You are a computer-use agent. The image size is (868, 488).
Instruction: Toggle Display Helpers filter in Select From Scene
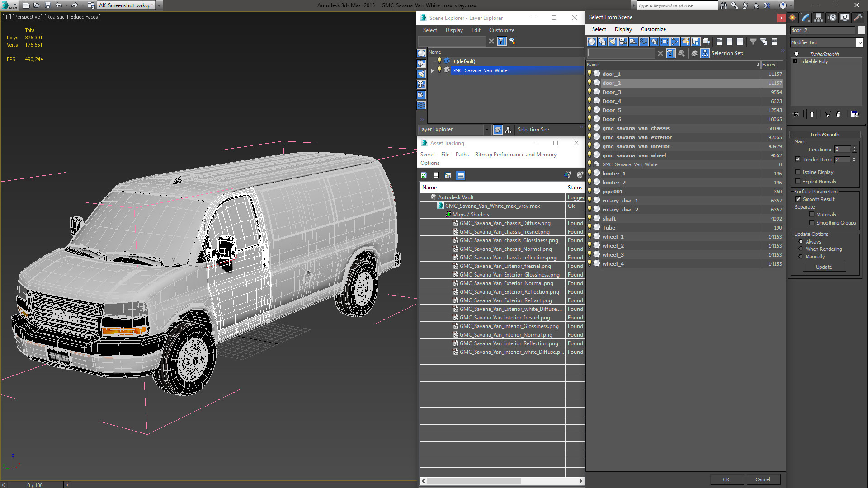633,42
